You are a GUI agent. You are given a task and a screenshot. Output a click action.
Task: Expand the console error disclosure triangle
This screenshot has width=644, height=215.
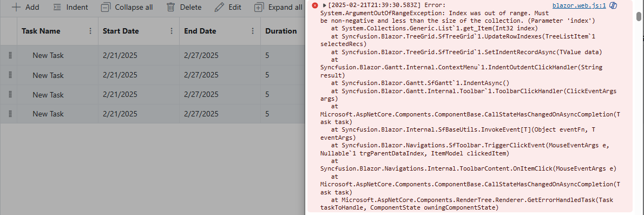click(325, 5)
